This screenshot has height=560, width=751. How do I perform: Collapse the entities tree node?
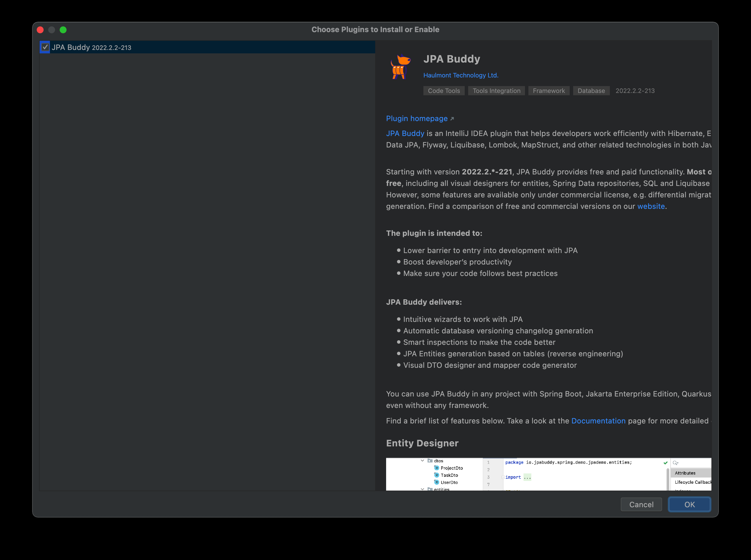coord(422,489)
